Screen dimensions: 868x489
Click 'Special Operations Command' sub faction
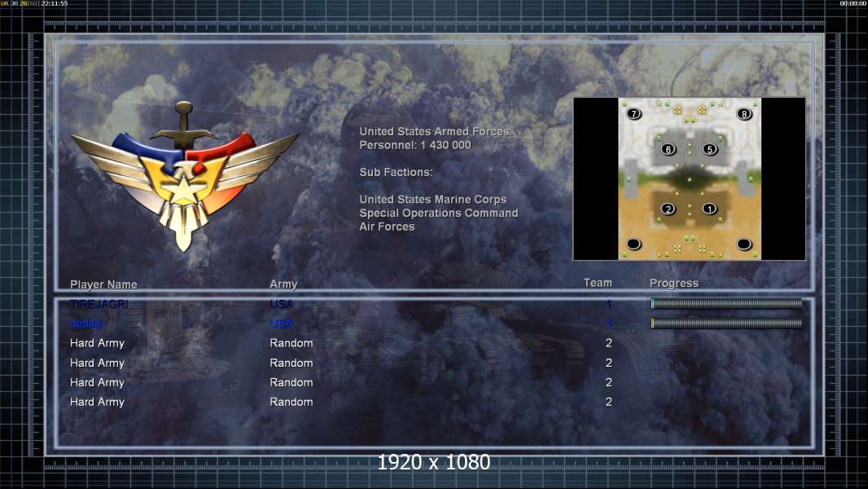tap(438, 214)
